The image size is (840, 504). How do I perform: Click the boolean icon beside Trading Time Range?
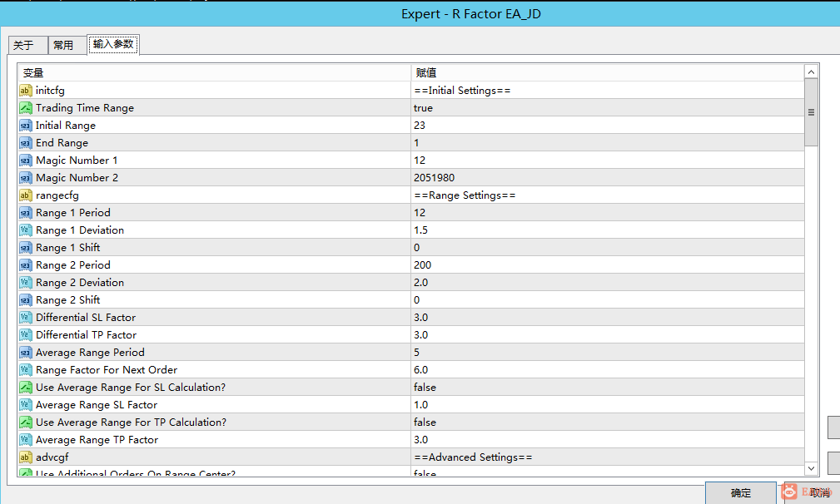25,108
